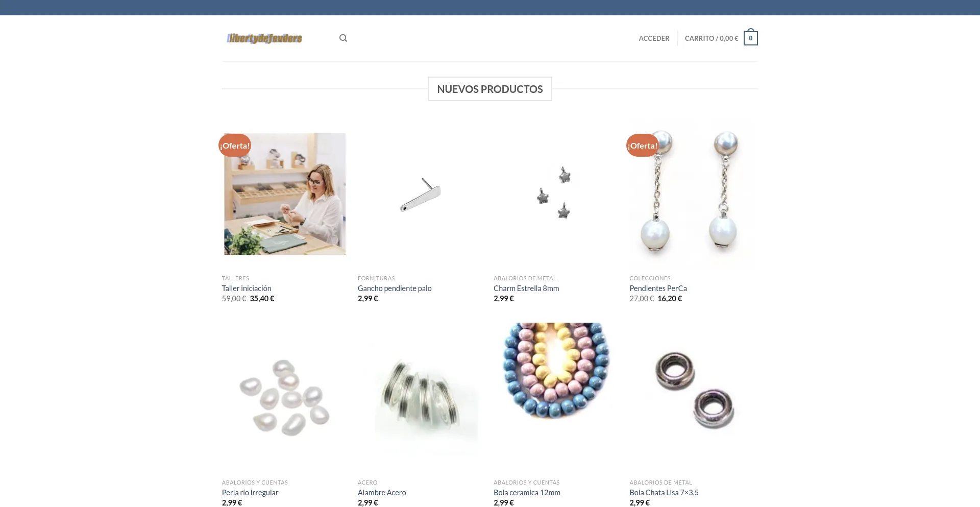Click the search magnifier icon
The image size is (980, 507).
coord(343,38)
